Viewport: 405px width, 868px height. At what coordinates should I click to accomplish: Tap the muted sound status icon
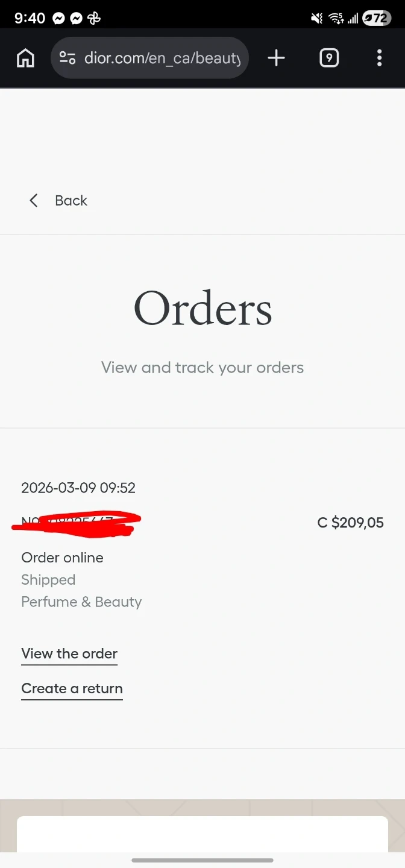[x=316, y=19]
